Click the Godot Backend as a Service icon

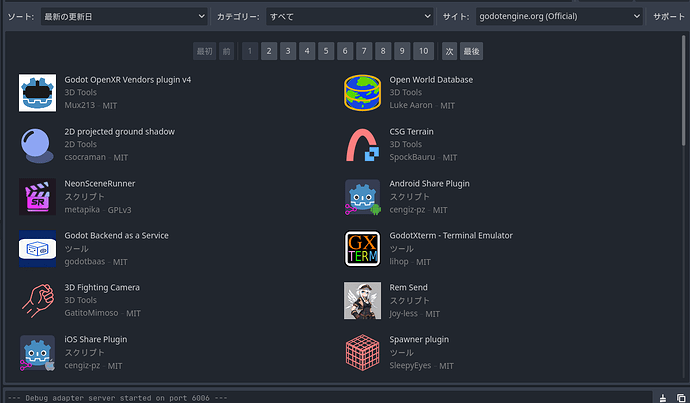[x=37, y=249]
